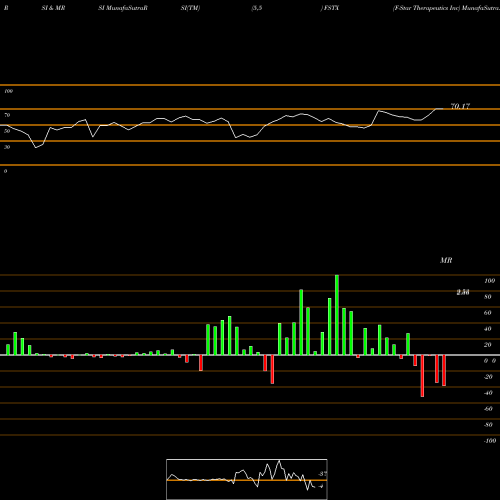Click the RSI axis label 70
500x500 pixels.
[x=7, y=115]
